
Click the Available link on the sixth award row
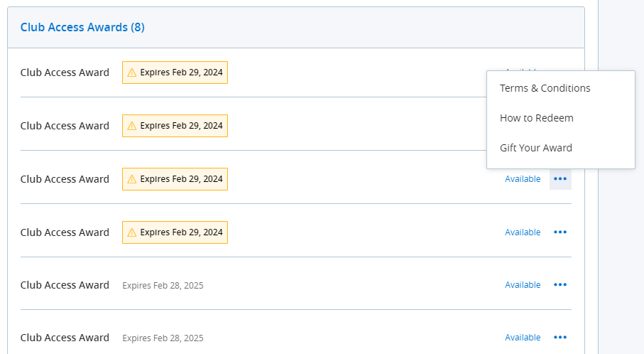click(523, 338)
